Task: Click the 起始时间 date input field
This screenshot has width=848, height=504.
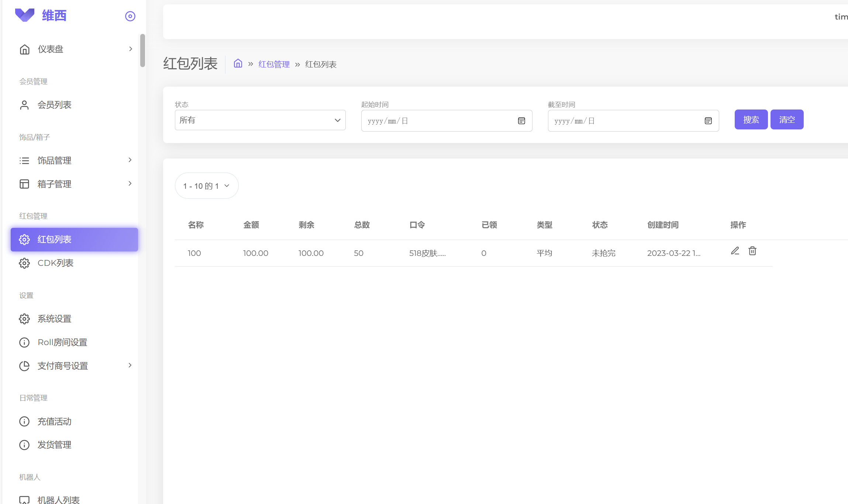Action: pyautogui.click(x=447, y=121)
